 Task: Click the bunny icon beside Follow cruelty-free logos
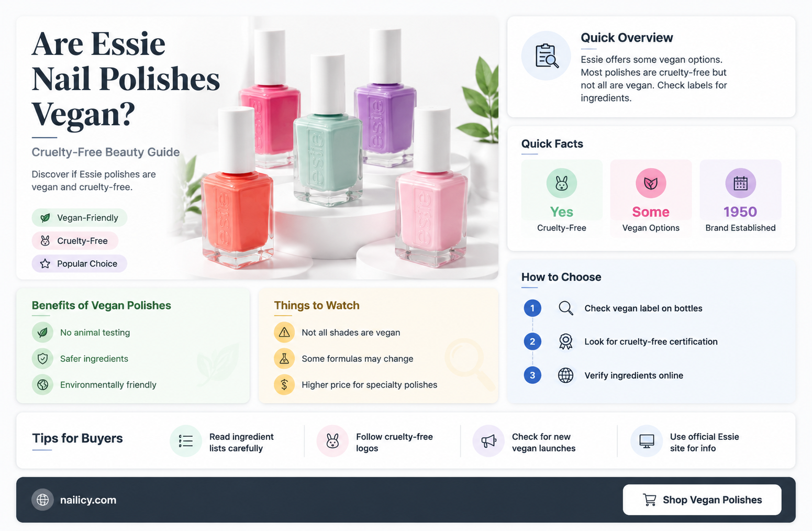point(332,441)
